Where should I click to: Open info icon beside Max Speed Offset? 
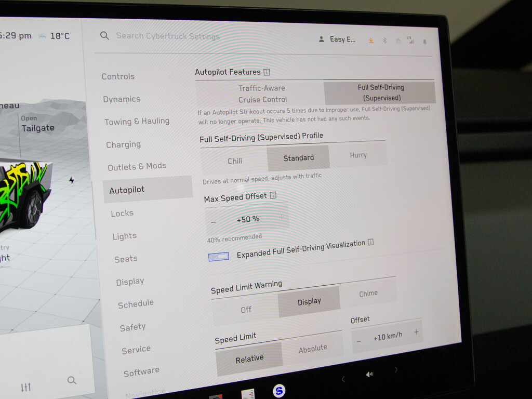coord(273,195)
